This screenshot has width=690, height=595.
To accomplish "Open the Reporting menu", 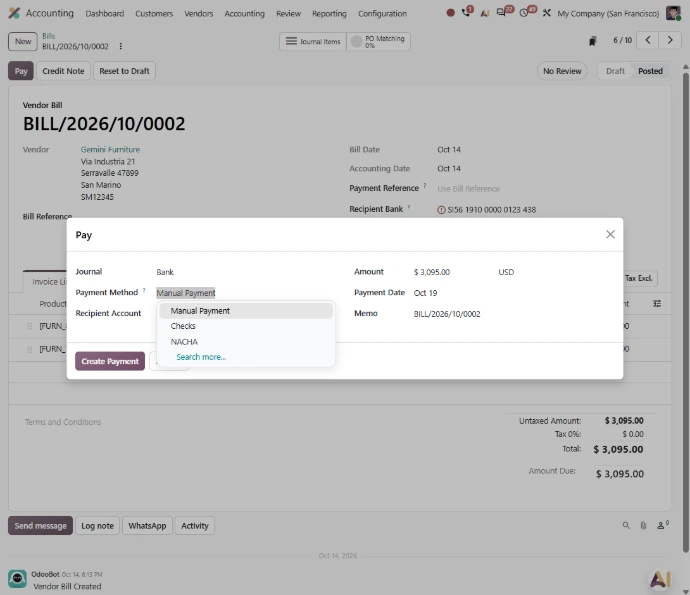I will (329, 14).
